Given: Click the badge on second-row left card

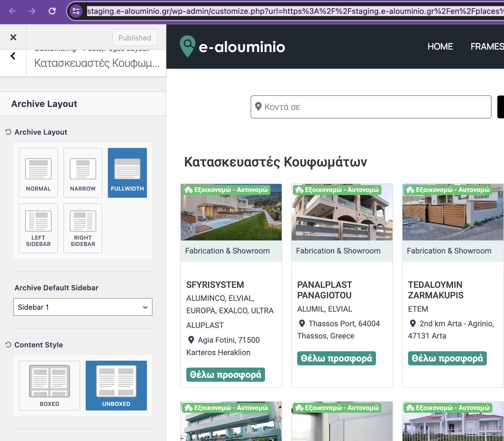Looking at the screenshot, I should point(226,408).
